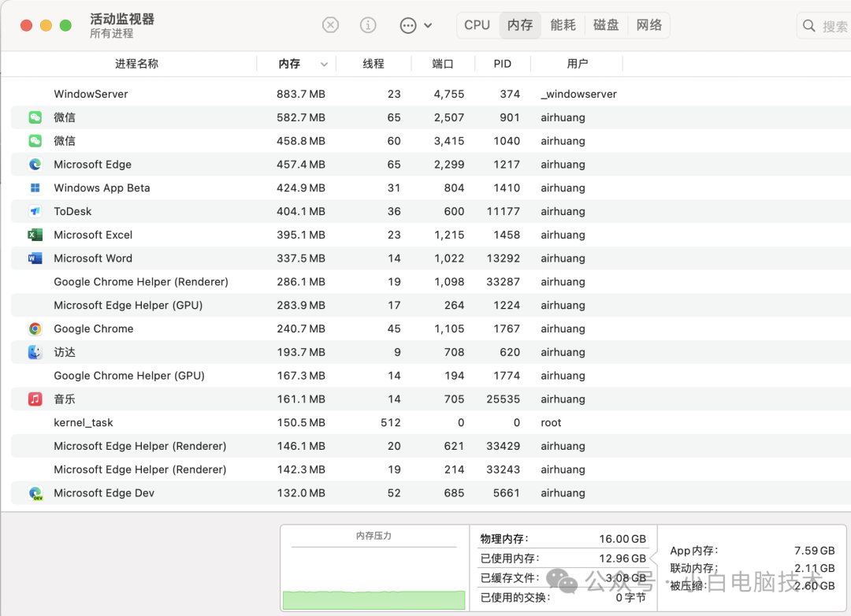Click the 内存压力 memory pressure graph
Image resolution: width=851 pixels, height=616 pixels.
pyautogui.click(x=374, y=568)
